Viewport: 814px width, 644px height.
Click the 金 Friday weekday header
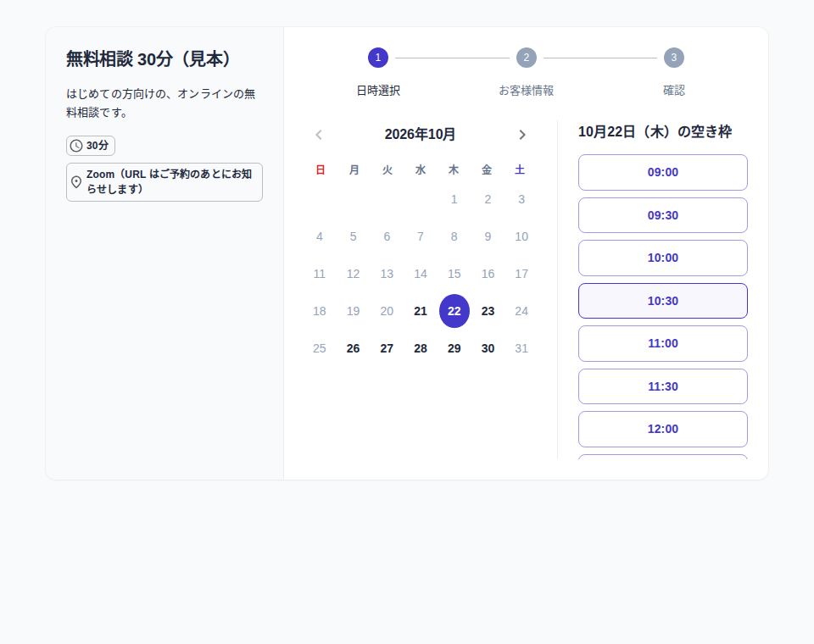[487, 169]
